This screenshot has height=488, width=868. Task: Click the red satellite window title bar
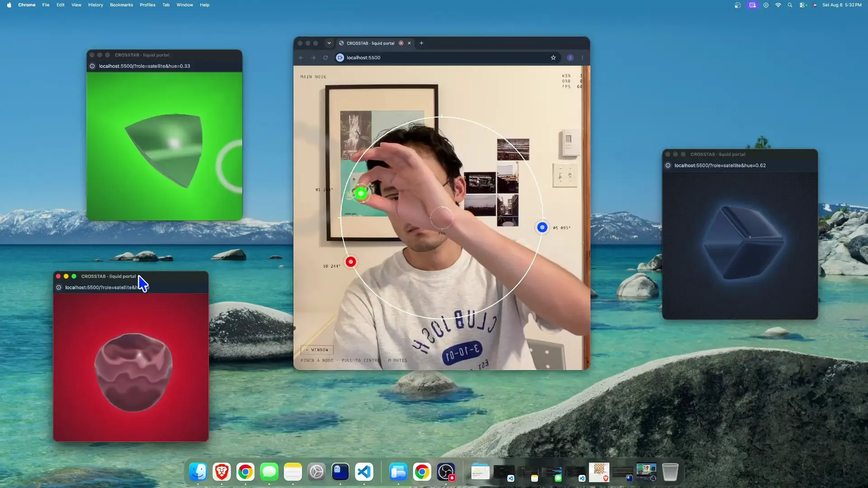point(131,276)
